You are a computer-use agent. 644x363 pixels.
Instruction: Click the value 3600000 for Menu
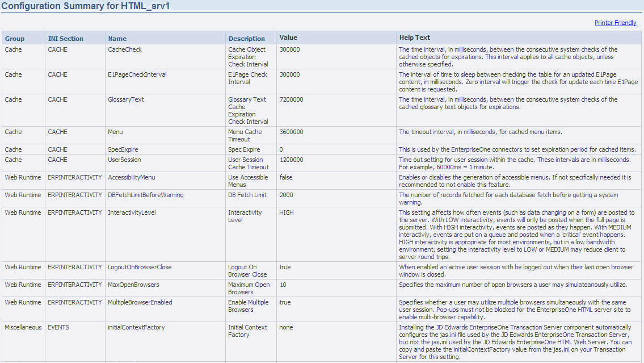click(291, 132)
